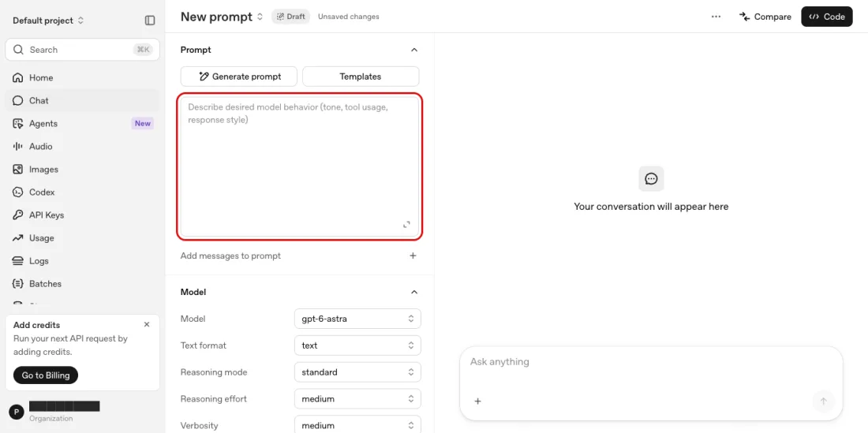Focus the Ask anything input
868x433 pixels.
coord(651,362)
